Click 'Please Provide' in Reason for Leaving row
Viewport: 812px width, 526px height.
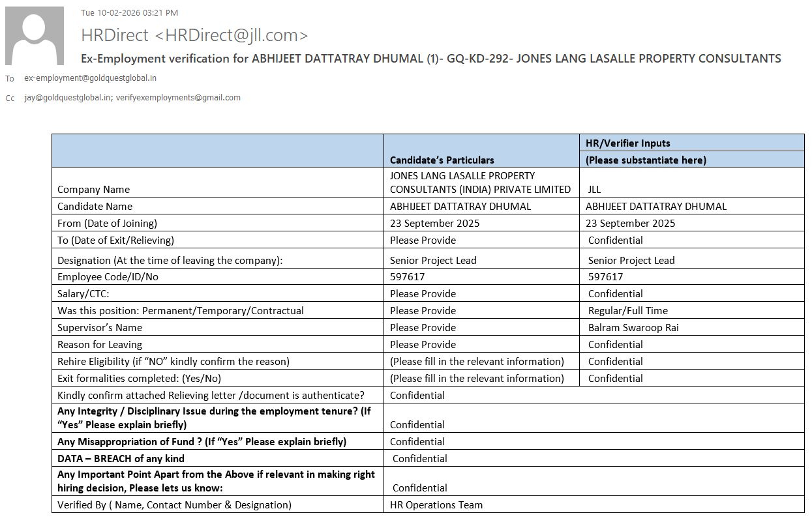pos(423,345)
